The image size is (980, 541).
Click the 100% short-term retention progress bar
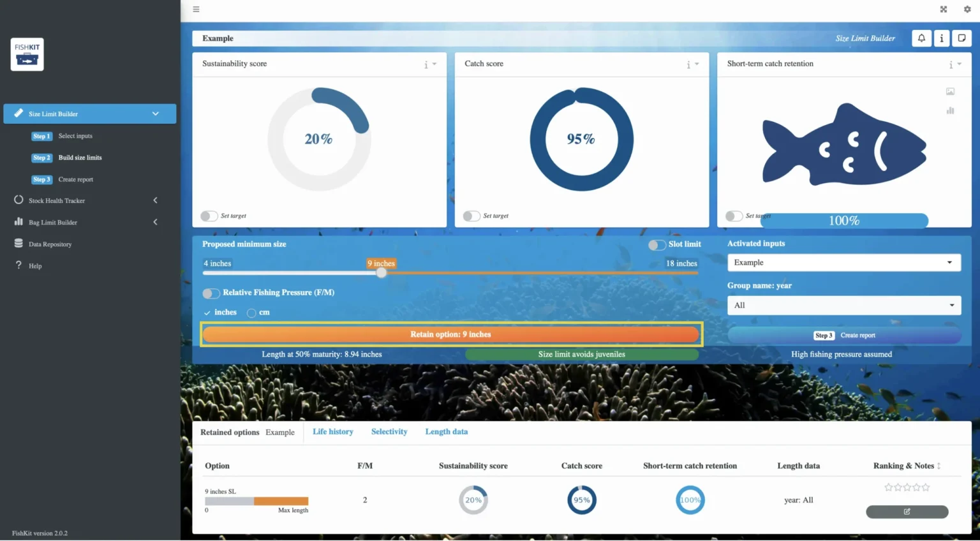[x=844, y=221]
